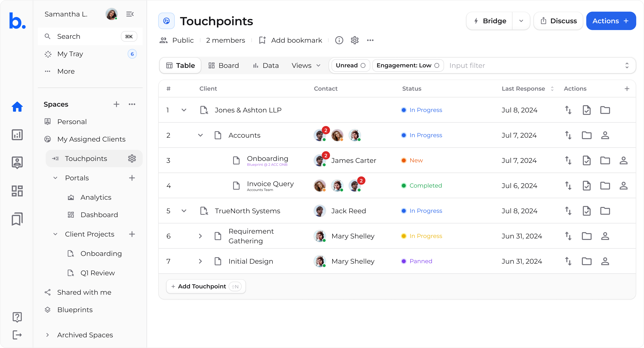Open the Views dropdown
644x348 pixels.
coord(306,65)
